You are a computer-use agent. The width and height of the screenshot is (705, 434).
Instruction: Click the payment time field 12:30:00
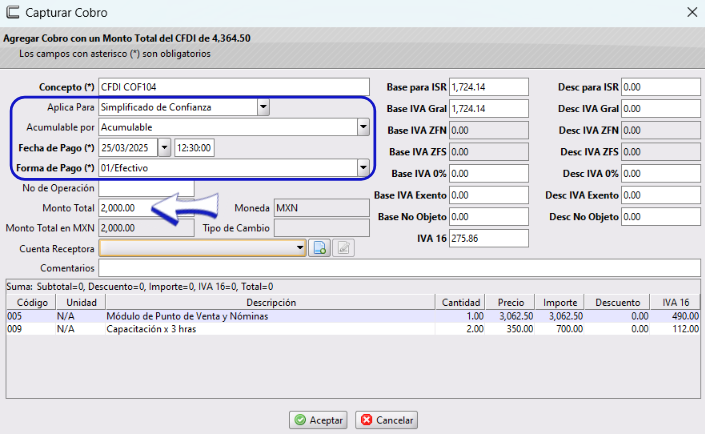click(194, 148)
